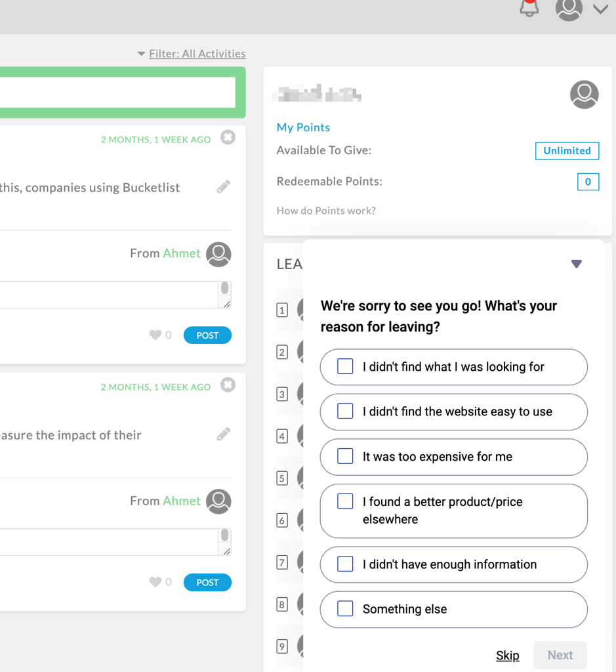This screenshot has height=672, width=616.
Task: Click the pencil icon on second post
Action: click(224, 434)
